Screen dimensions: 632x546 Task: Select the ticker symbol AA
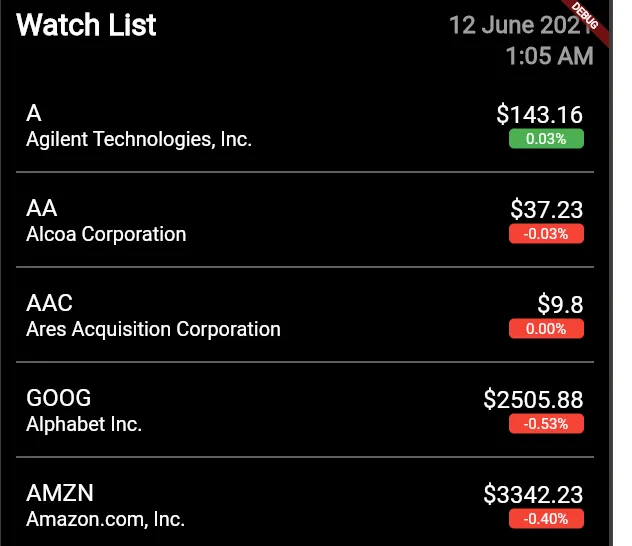(42, 208)
